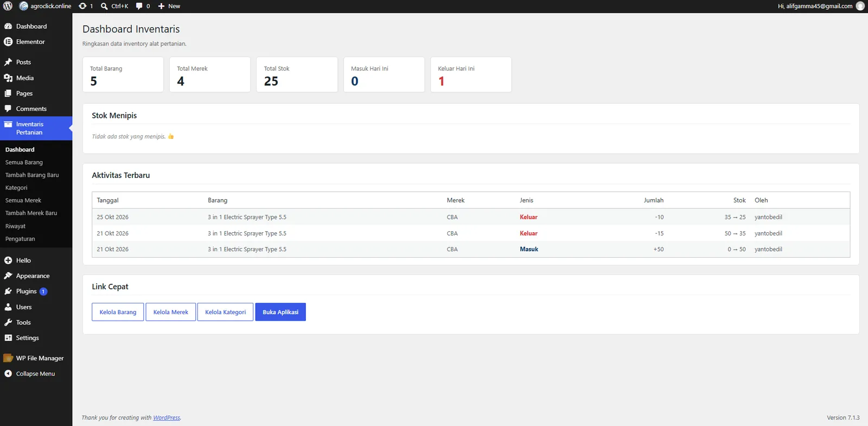This screenshot has height=426, width=868.
Task: Click the 25 Okt 2026 date cell
Action: [113, 217]
